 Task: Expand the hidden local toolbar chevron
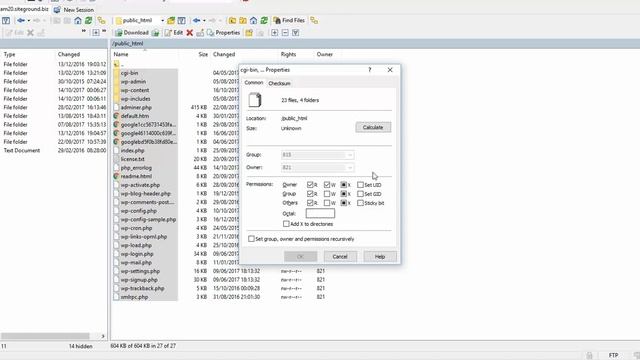[x=84, y=31]
